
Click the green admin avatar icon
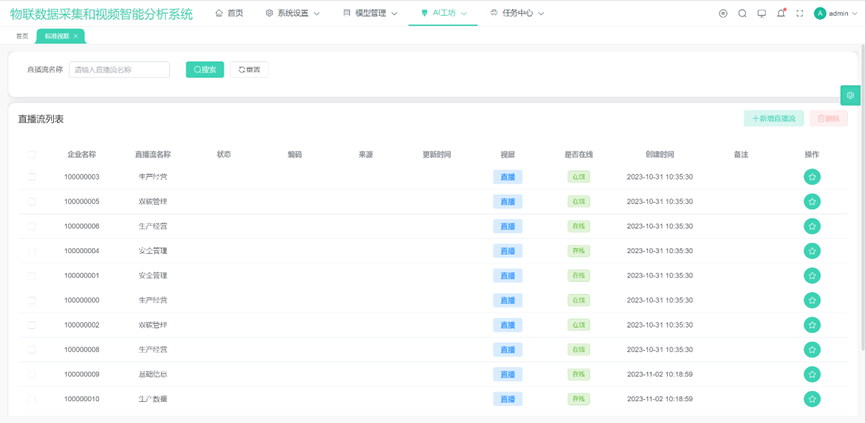[x=820, y=14]
